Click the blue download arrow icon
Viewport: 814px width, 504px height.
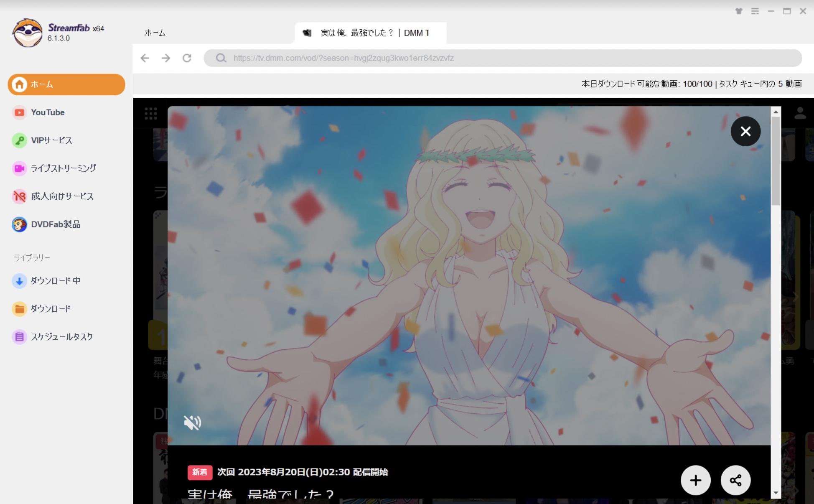(x=19, y=281)
